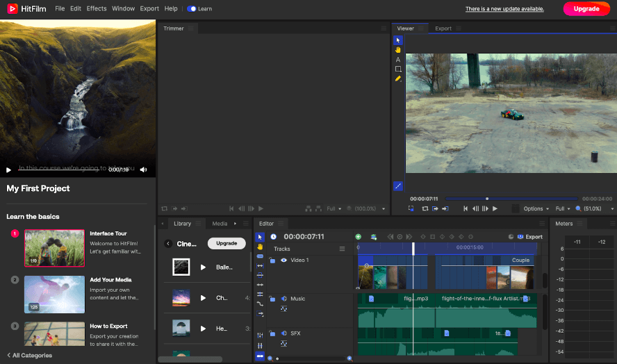Go back using the Cine... back chevron
The height and width of the screenshot is (364, 617).
point(168,244)
